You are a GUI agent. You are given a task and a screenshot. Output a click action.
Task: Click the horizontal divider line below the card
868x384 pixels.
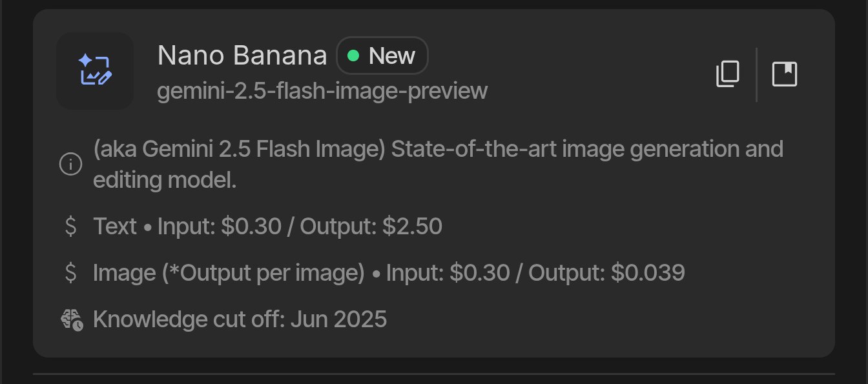[x=434, y=373]
